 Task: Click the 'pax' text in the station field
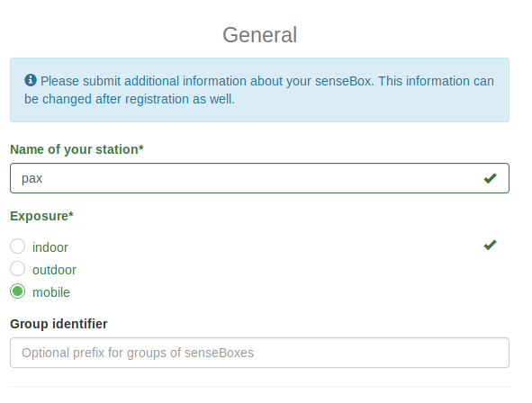click(32, 179)
